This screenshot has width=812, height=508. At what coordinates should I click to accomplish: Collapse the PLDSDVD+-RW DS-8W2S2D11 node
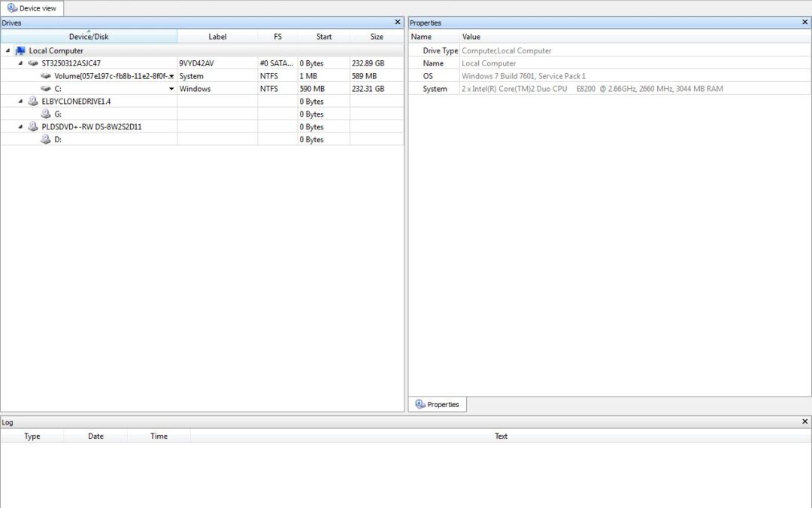[x=20, y=126]
